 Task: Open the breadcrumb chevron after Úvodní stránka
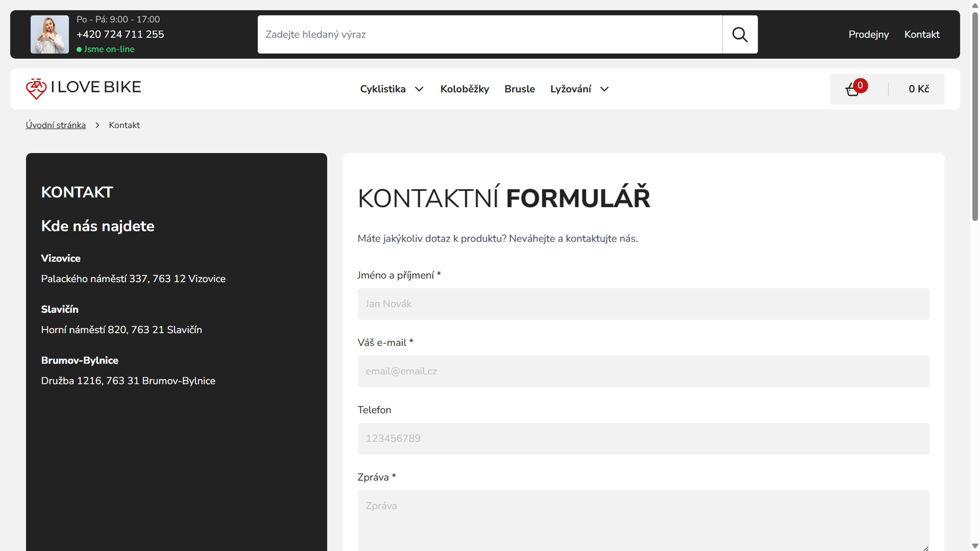97,125
